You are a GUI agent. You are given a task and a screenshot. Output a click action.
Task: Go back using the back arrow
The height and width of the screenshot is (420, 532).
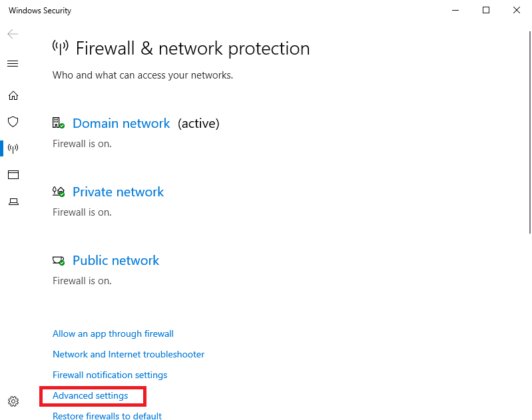tap(13, 34)
